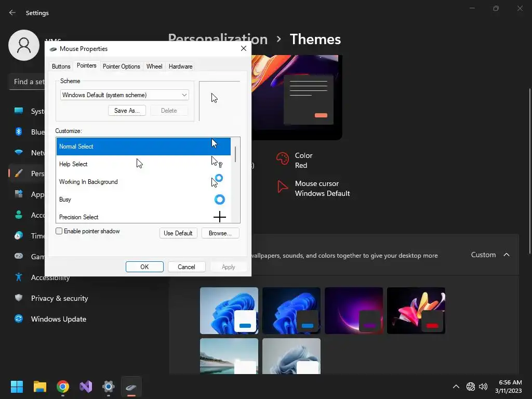
Task: Open volume speaker tray icon
Action: click(x=483, y=387)
